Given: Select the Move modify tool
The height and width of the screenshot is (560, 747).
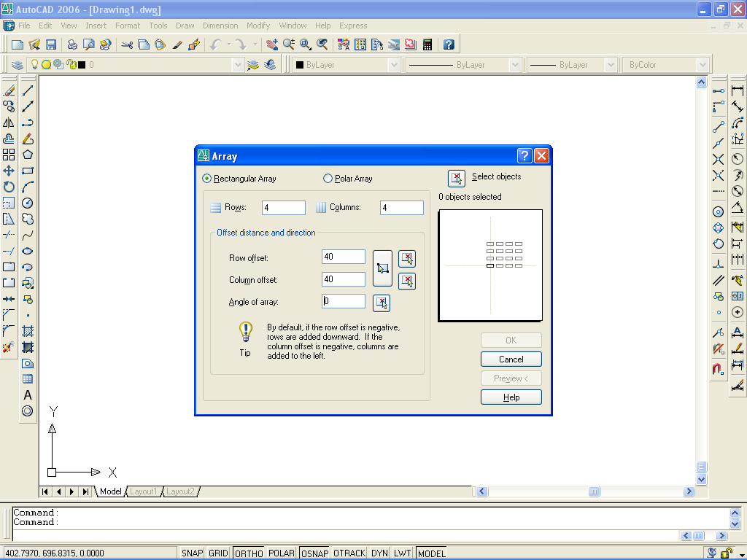Looking at the screenshot, I should [9, 171].
